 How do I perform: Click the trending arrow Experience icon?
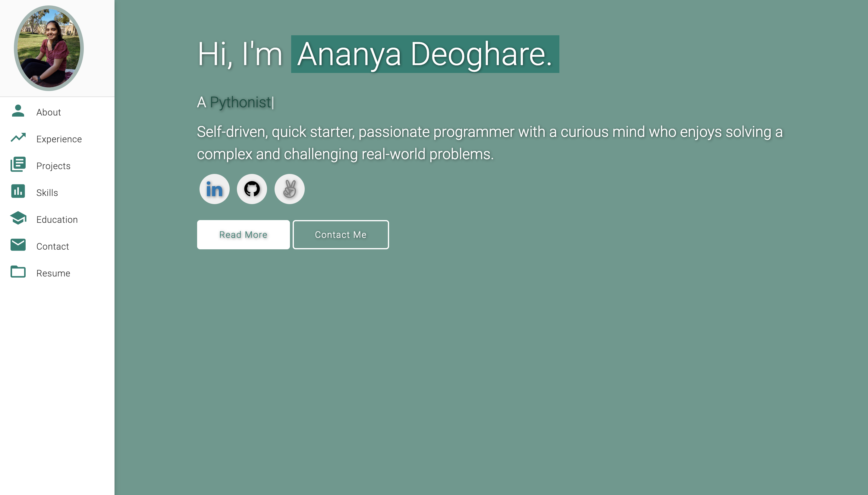pyautogui.click(x=18, y=138)
